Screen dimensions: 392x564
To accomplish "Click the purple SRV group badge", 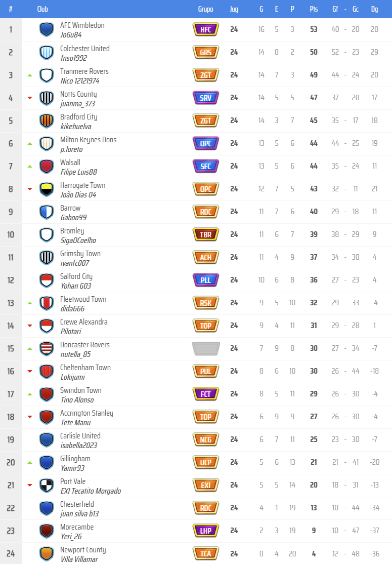I will click(205, 98).
